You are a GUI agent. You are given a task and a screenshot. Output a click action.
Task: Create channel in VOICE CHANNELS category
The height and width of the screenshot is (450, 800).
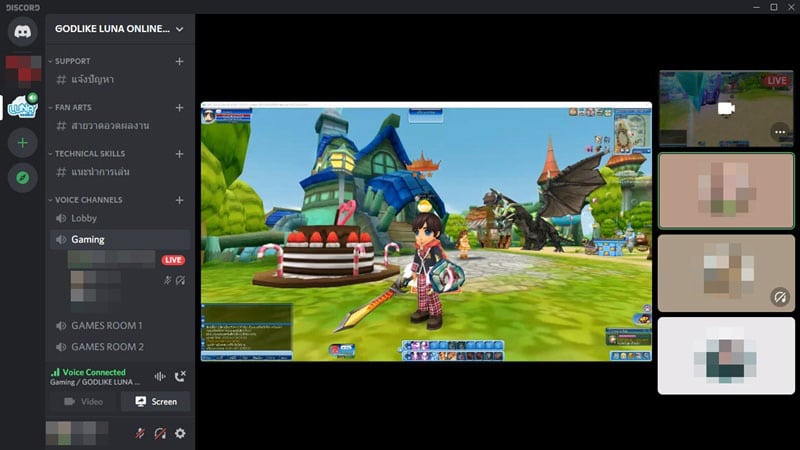180,200
